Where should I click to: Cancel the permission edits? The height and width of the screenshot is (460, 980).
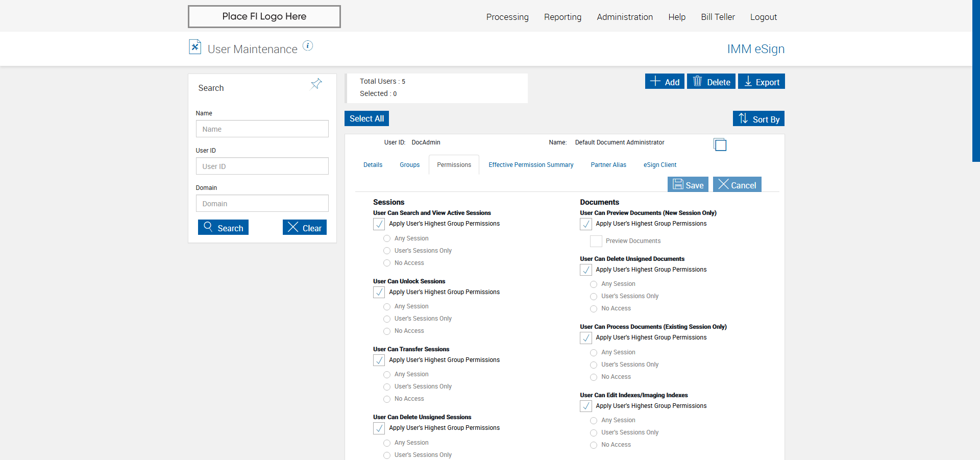[x=737, y=185]
